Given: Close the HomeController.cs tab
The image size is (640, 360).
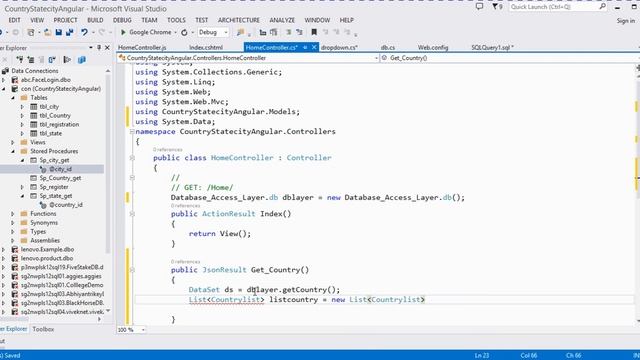Looking at the screenshot, I should [314, 47].
